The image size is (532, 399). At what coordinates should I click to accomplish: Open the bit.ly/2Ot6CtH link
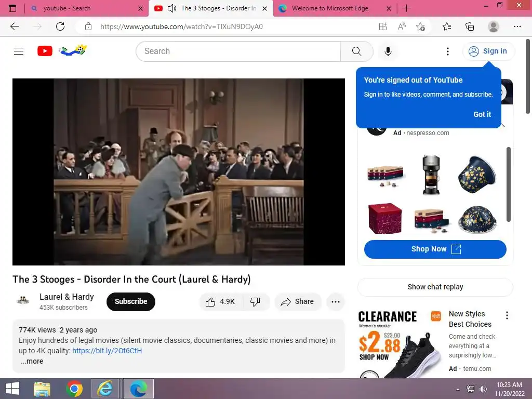coord(107,351)
